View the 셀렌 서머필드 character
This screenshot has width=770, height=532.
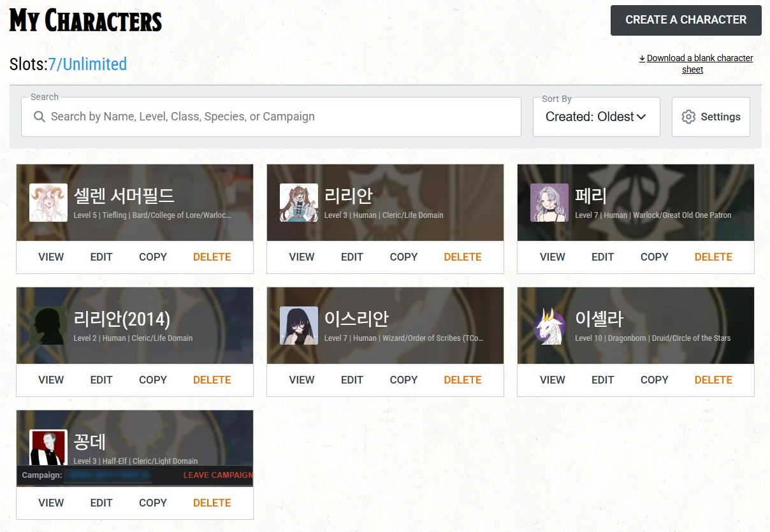[x=51, y=257]
